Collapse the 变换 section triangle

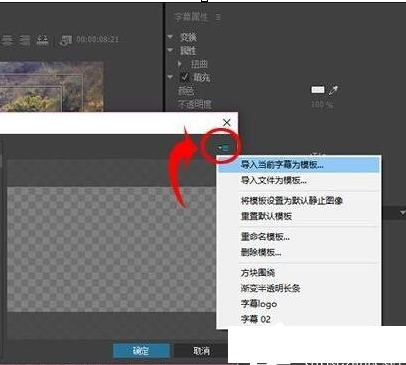[170, 36]
